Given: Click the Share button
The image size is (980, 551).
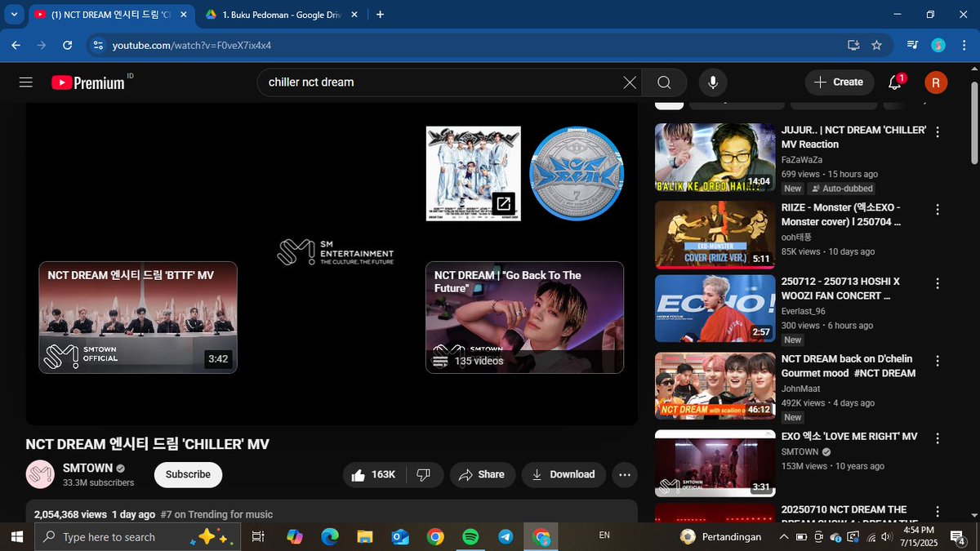Looking at the screenshot, I should pos(481,474).
